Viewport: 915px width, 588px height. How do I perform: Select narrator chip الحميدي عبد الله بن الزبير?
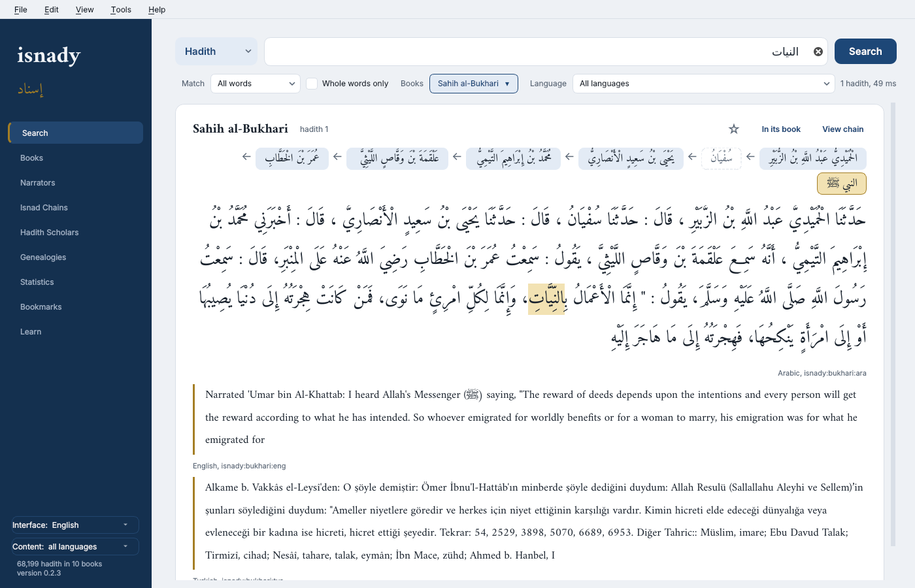[x=813, y=158]
